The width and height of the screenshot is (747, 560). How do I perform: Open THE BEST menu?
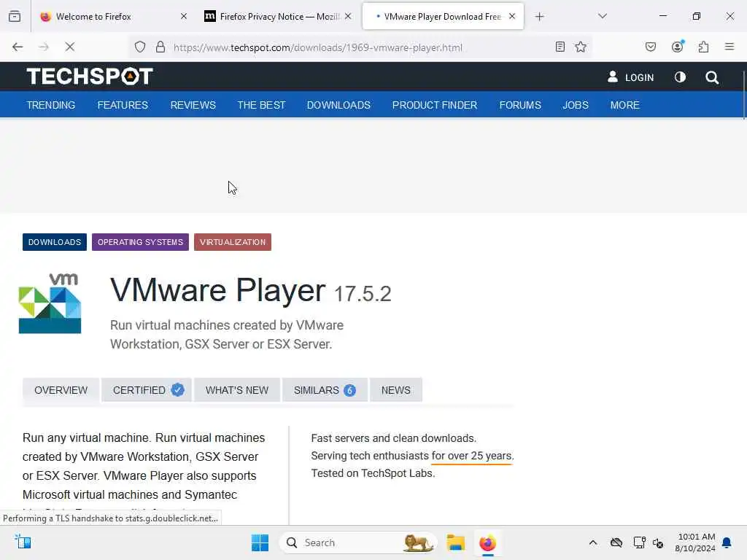[262, 105]
